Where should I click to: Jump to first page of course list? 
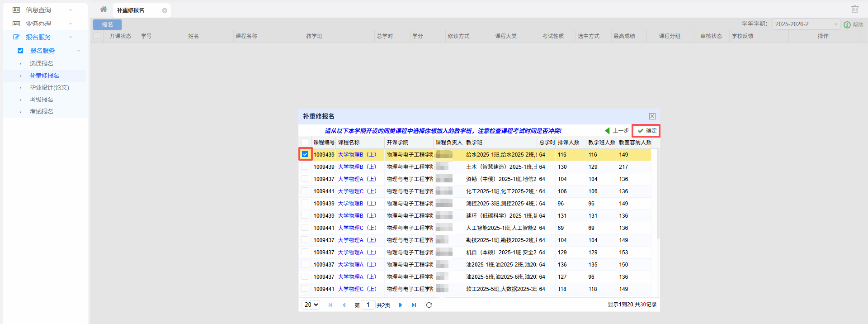pyautogui.click(x=330, y=305)
